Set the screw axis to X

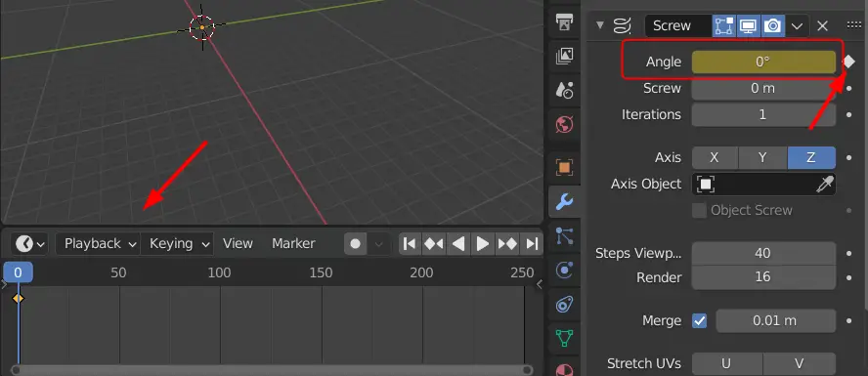pyautogui.click(x=715, y=158)
